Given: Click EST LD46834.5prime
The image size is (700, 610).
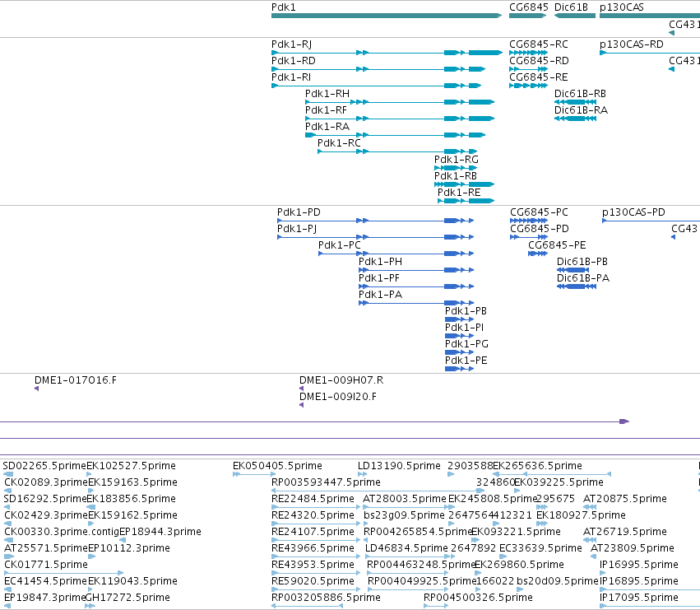Looking at the screenshot, I should click(x=406, y=549).
